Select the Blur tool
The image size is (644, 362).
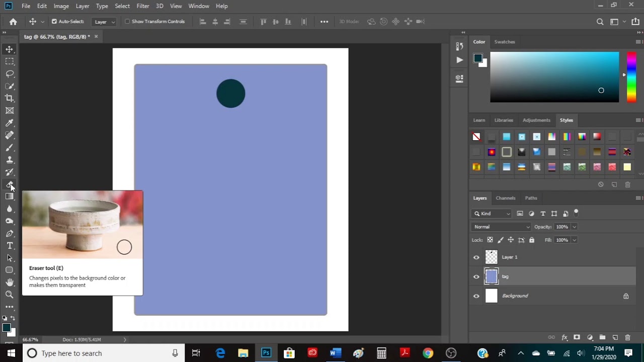(x=10, y=209)
